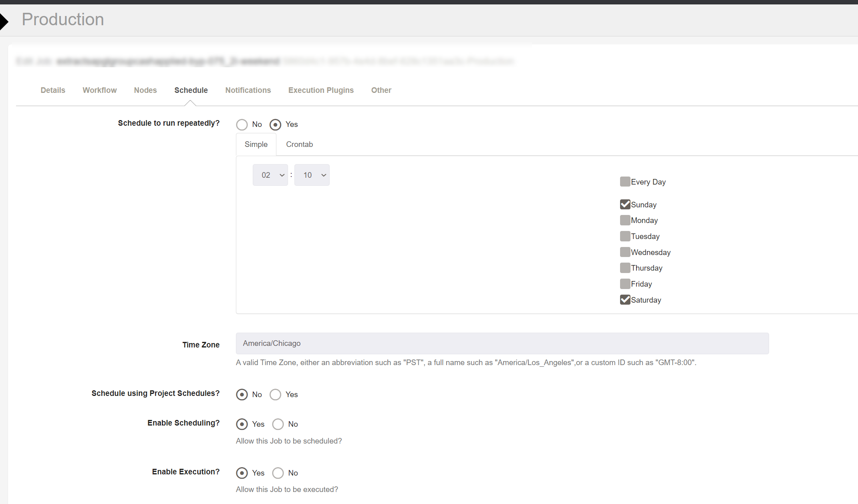Screen dimensions: 858x504
Task: Open the Nodes tab
Action: click(145, 90)
